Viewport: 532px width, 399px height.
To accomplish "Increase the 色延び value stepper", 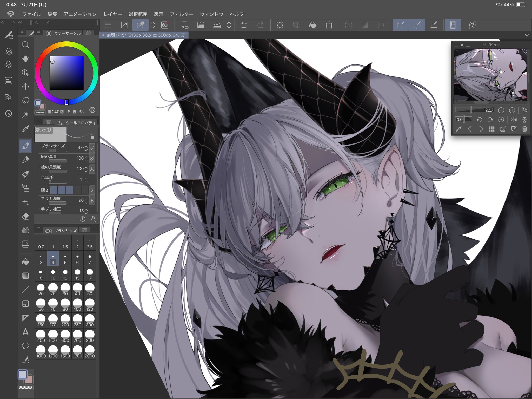I will click(86, 178).
